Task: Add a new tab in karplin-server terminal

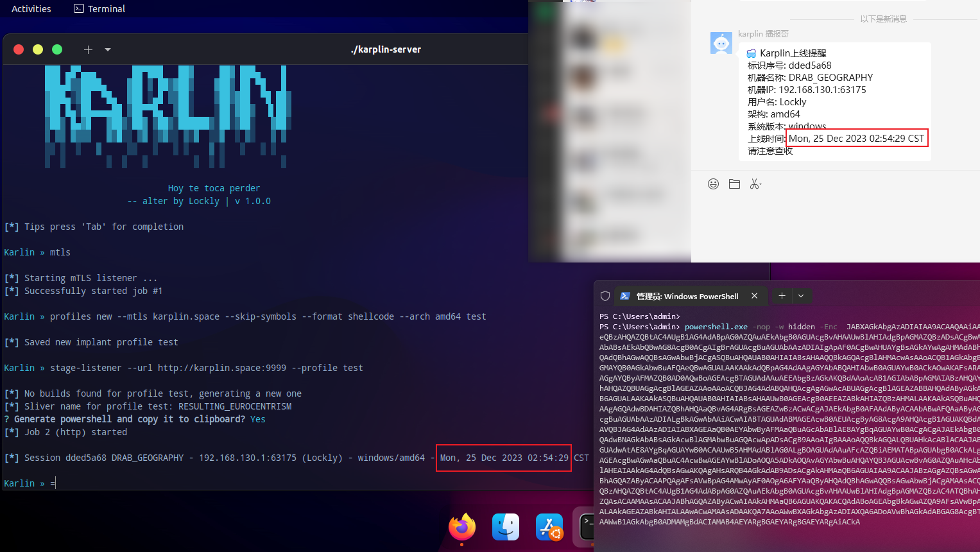Action: click(x=88, y=49)
